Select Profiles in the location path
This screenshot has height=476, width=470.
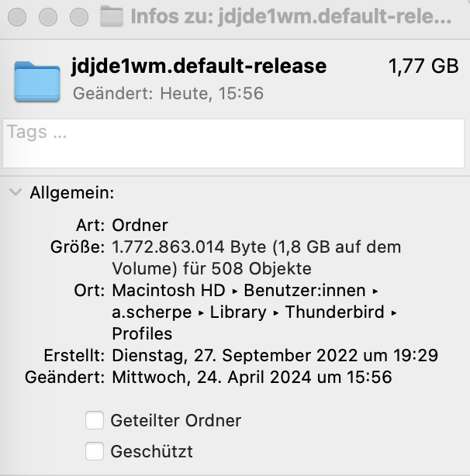tap(142, 334)
